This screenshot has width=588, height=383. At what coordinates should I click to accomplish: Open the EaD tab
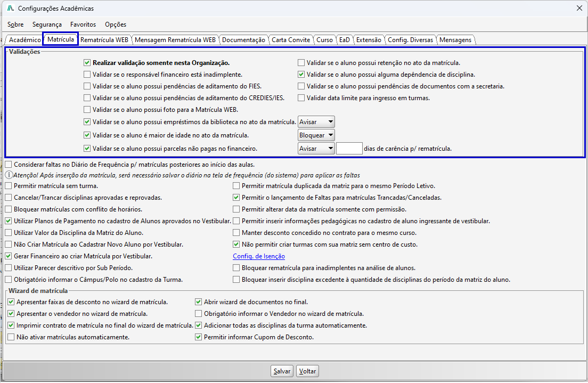coord(344,40)
